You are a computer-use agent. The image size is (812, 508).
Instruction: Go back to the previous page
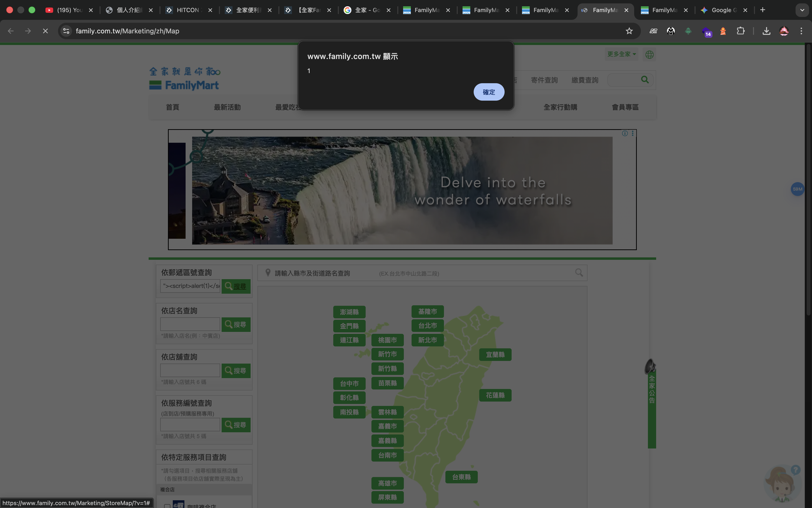tap(10, 31)
